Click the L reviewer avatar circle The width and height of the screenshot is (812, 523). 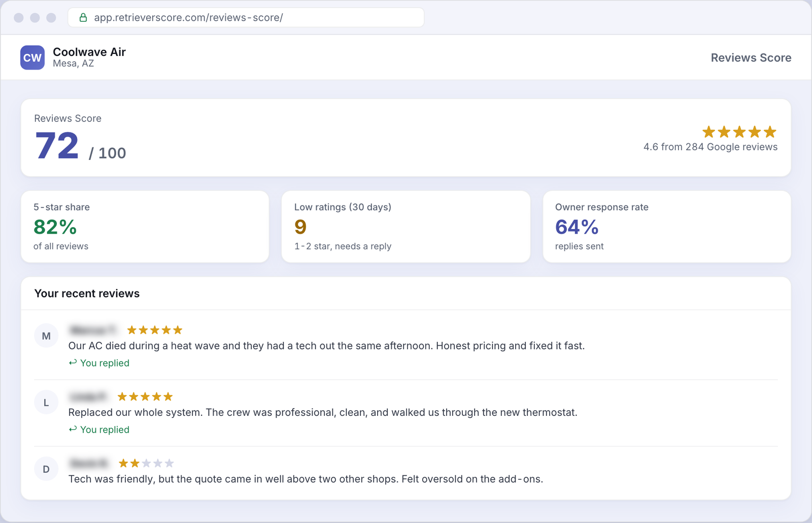(46, 402)
